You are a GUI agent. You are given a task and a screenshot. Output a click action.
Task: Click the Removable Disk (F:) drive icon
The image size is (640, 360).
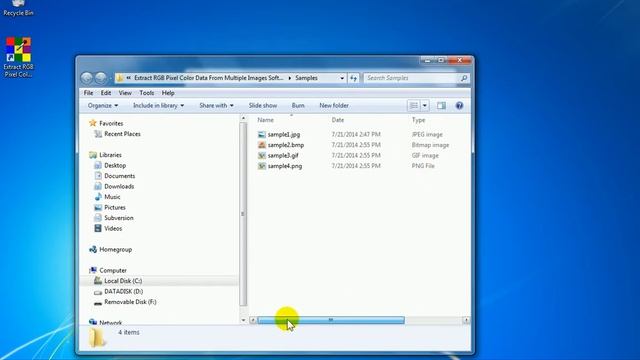pos(98,302)
